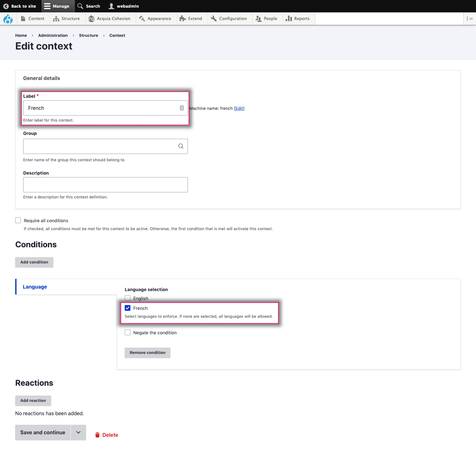Go to Structure breadcrumb link
This screenshot has width=476, height=453.
point(89,36)
